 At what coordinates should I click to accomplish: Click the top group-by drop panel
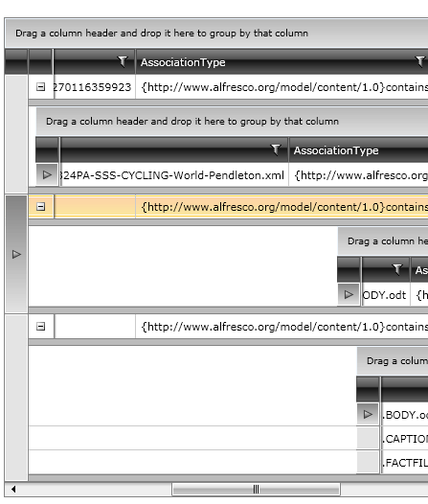point(216,34)
